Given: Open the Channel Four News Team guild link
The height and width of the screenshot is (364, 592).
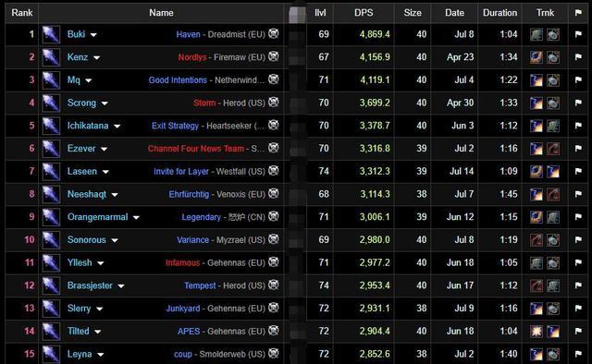Looking at the screenshot, I should pyautogui.click(x=196, y=149).
